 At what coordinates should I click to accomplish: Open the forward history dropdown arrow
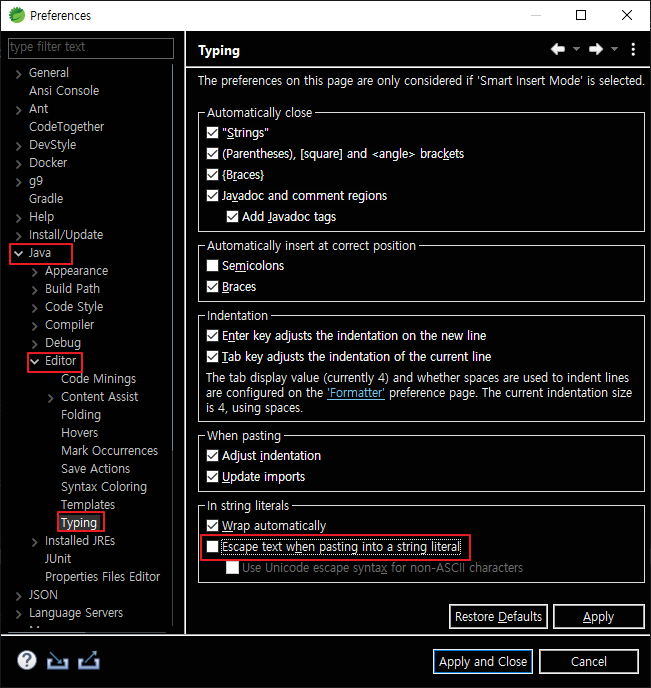pyautogui.click(x=615, y=49)
